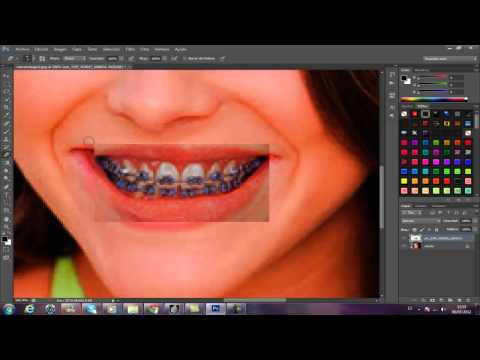Select the bottom background layer thumbnail
The width and height of the screenshot is (480, 360).
(x=416, y=246)
